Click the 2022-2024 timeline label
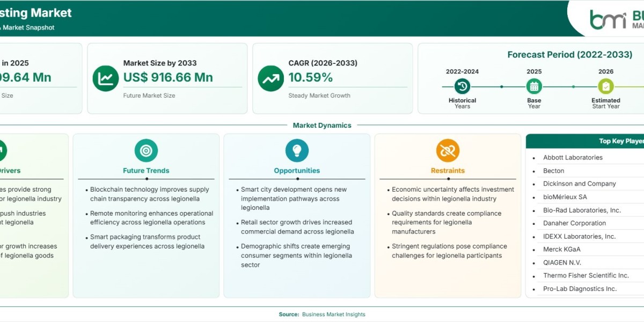 point(462,71)
